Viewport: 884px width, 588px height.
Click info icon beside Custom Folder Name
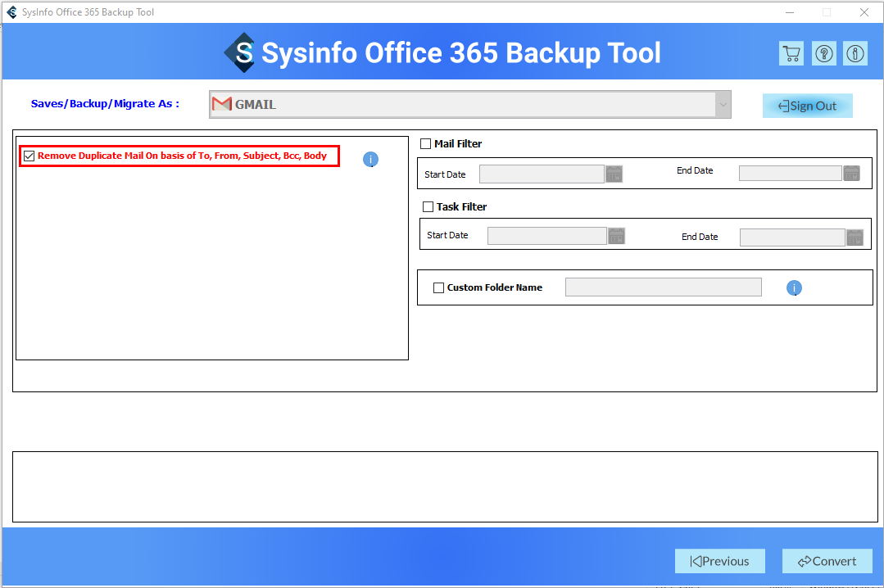coord(794,288)
